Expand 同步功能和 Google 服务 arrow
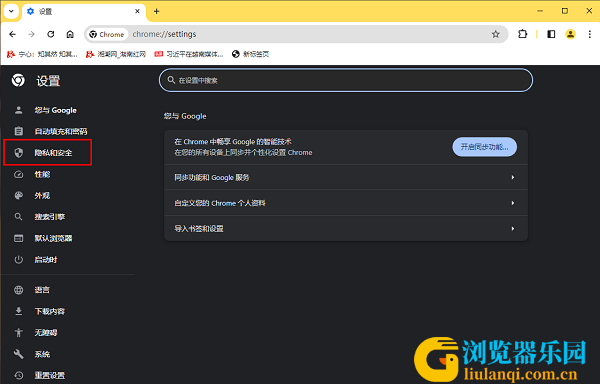The width and height of the screenshot is (600, 384). coord(512,177)
